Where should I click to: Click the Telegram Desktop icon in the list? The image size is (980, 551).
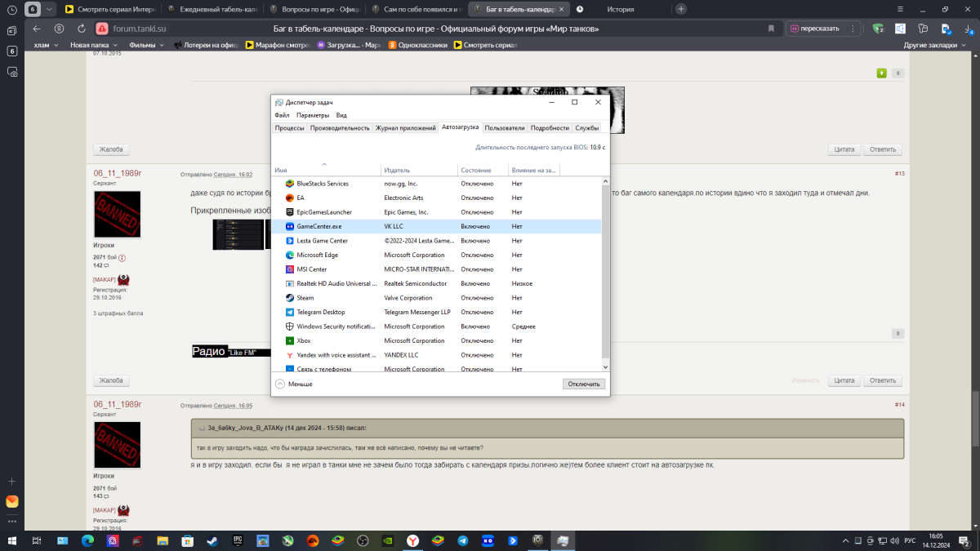tap(289, 312)
